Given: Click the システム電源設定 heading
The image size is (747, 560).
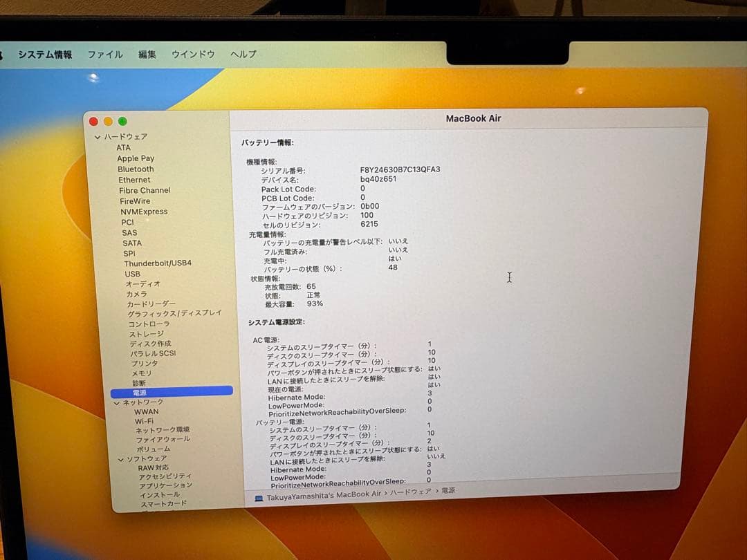Looking at the screenshot, I should tap(276, 322).
